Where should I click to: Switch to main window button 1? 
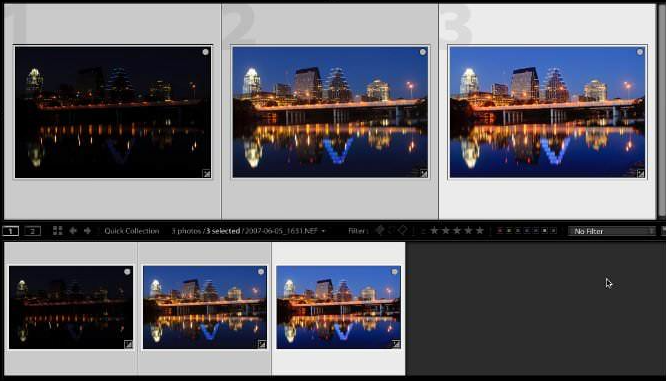point(11,231)
